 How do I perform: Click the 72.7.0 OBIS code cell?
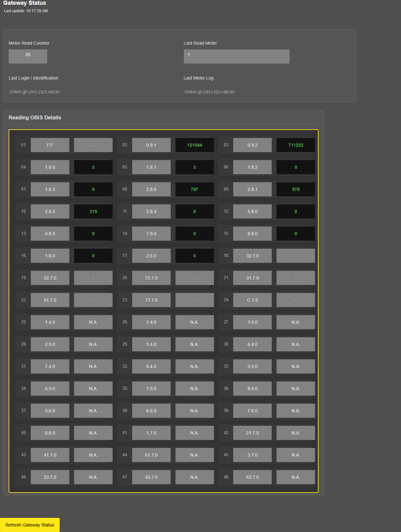pyautogui.click(x=151, y=278)
